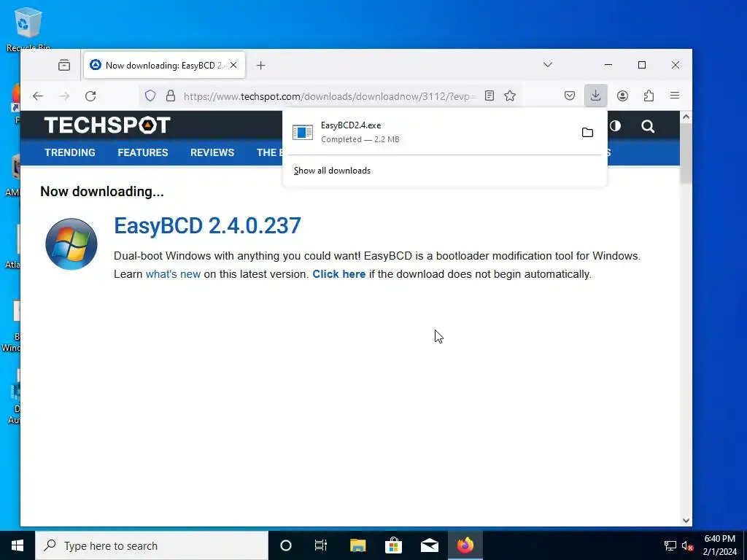
Task: Open the what's new link
Action: [173, 274]
